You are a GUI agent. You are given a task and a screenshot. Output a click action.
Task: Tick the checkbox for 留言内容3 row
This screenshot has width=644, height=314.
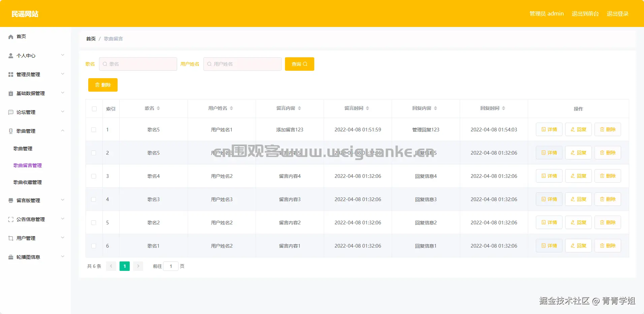(94, 199)
